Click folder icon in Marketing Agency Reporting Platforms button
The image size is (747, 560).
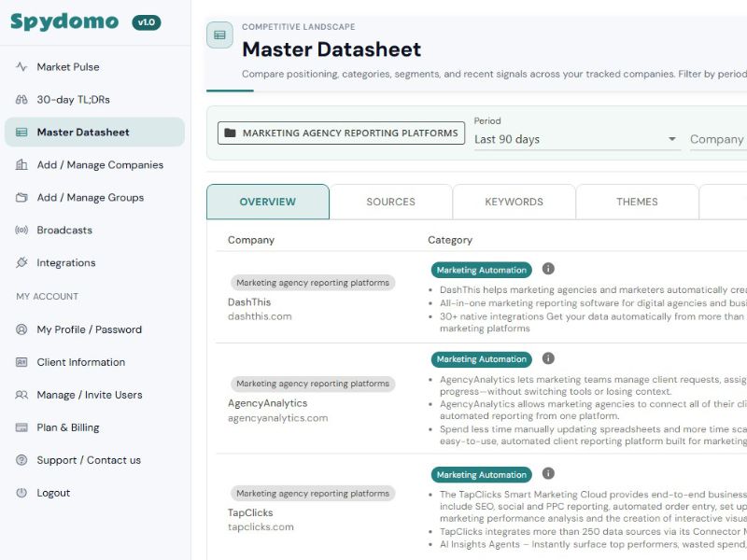click(230, 133)
